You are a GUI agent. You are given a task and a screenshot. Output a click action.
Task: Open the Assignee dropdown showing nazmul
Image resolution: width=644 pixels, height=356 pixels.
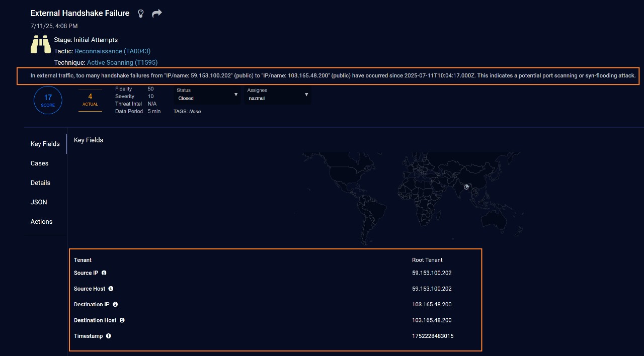pyautogui.click(x=277, y=95)
